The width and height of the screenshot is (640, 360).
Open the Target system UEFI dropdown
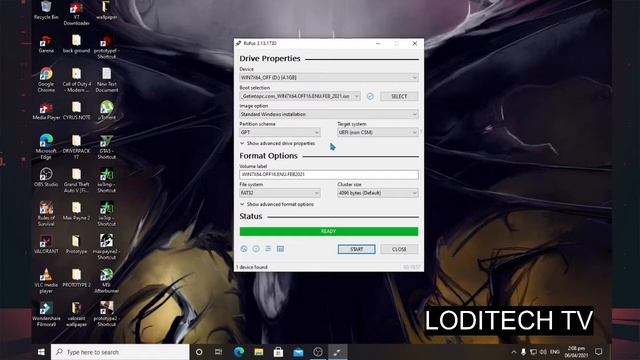tap(378, 132)
